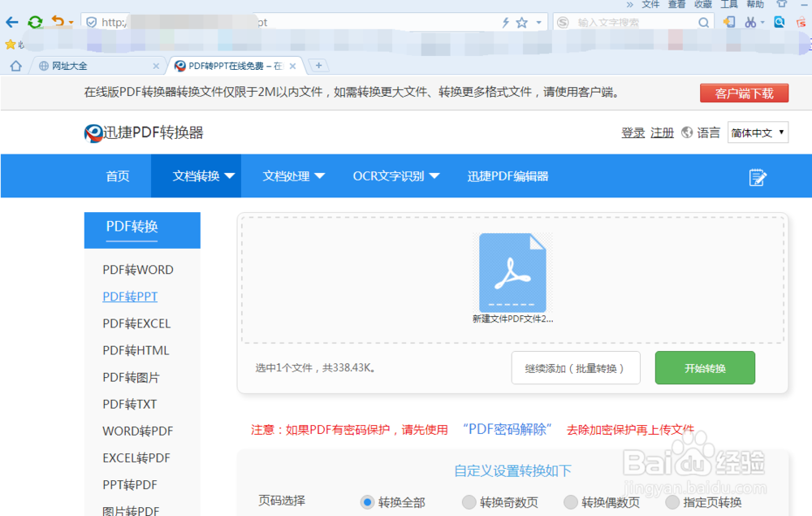
Task: Expand the 文档处理 navigation menu
Action: tap(294, 176)
